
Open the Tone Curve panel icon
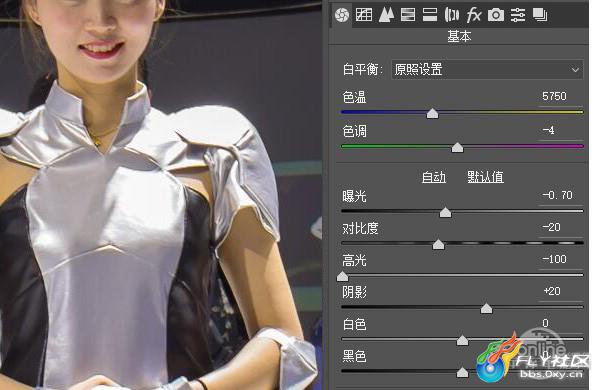pyautogui.click(x=364, y=15)
